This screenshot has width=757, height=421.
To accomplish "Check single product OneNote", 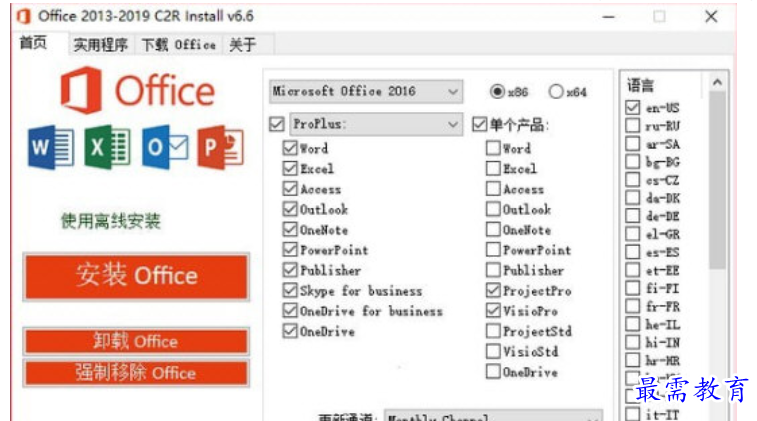I will point(493,229).
